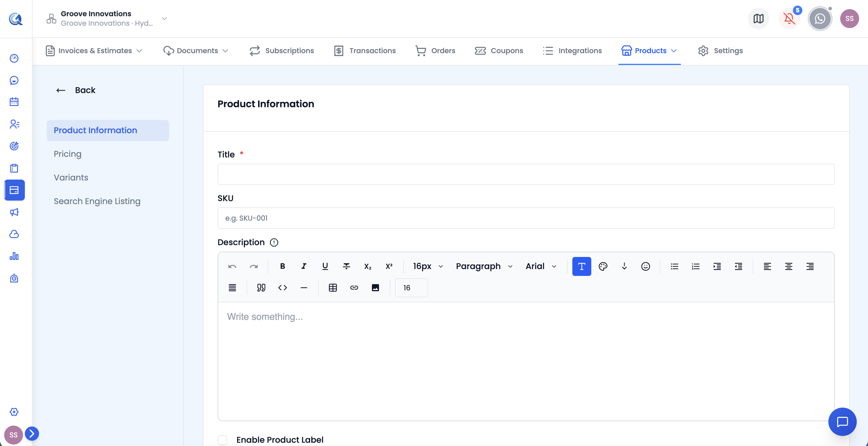
Task: Click the Description info icon
Action: pos(274,242)
